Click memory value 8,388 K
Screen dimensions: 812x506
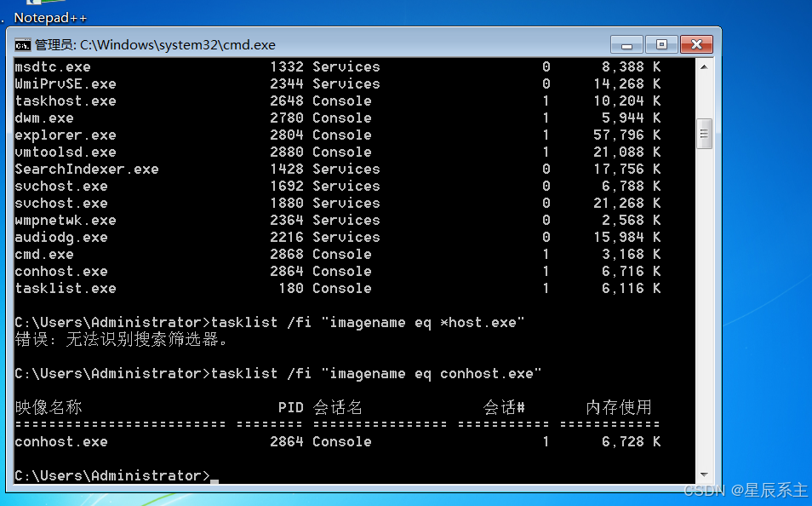[x=631, y=67]
